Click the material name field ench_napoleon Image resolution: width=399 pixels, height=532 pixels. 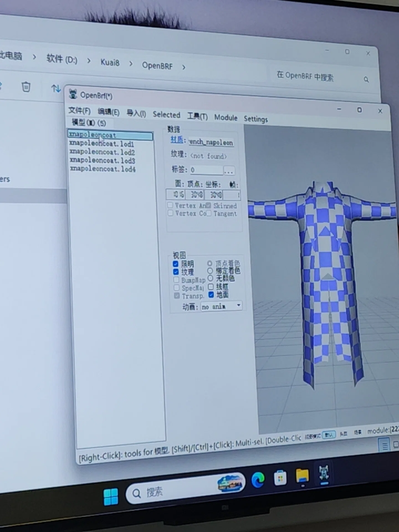(211, 142)
